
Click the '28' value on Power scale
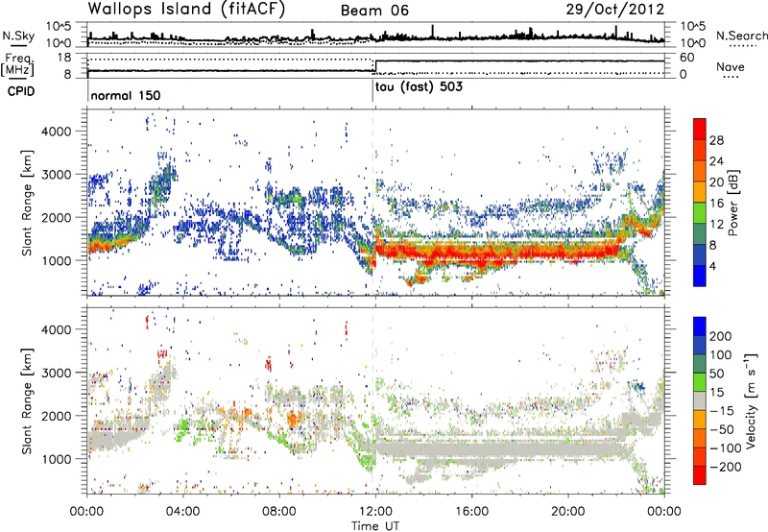[x=716, y=140]
